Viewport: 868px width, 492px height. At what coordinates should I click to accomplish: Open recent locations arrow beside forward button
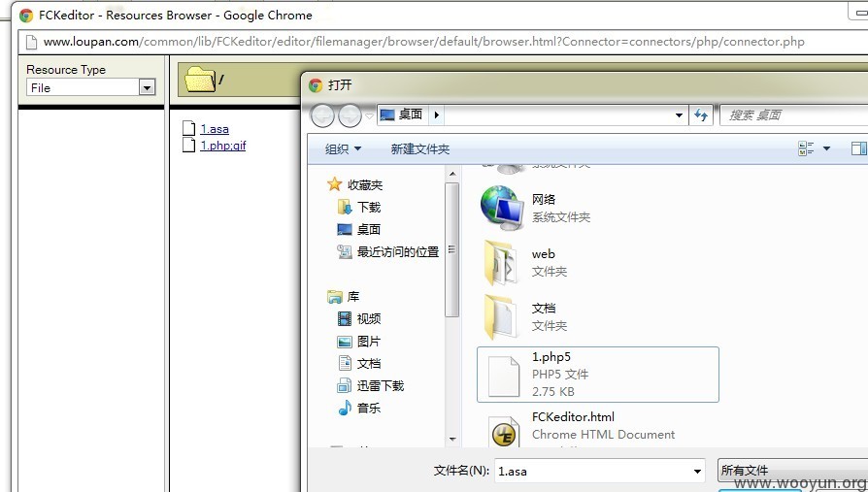point(369,115)
